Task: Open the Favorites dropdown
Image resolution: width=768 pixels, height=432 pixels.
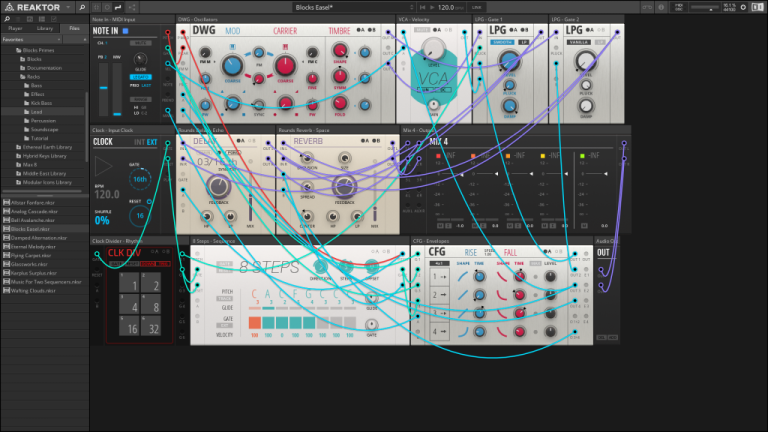Action: [31, 39]
